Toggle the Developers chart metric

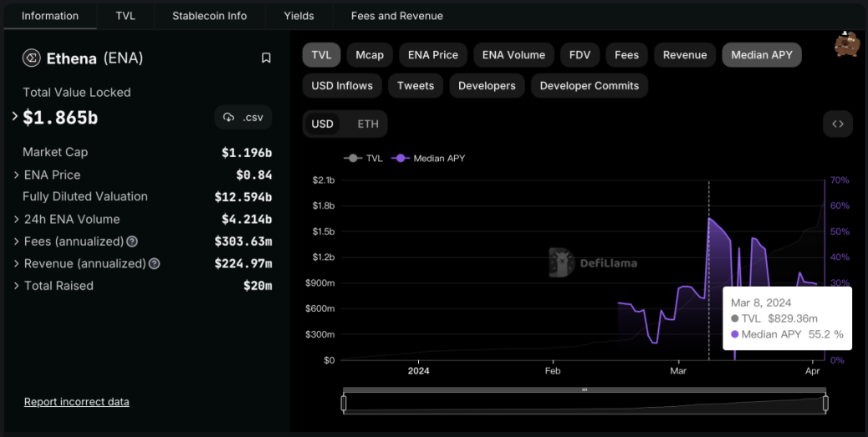(488, 86)
